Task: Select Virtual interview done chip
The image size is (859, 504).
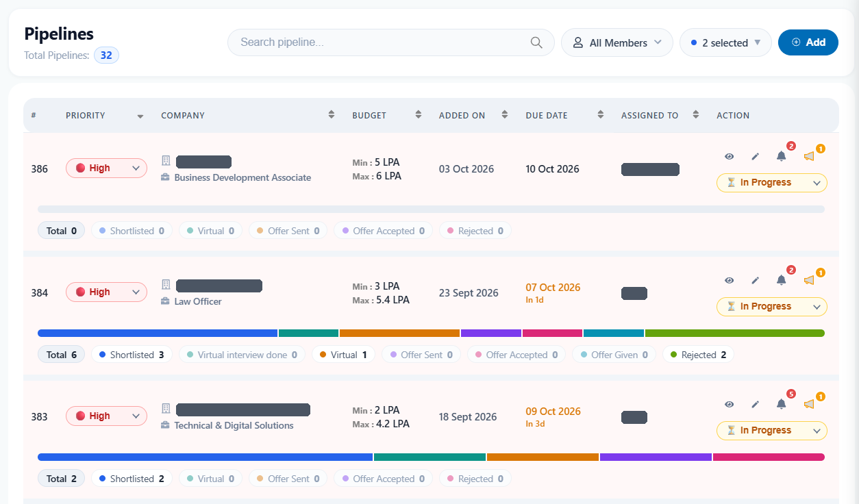Action: click(242, 355)
